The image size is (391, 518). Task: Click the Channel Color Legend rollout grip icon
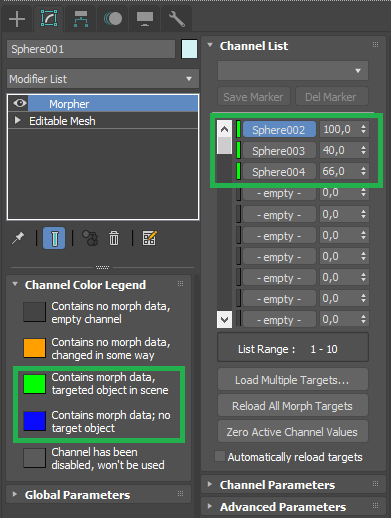click(x=180, y=284)
